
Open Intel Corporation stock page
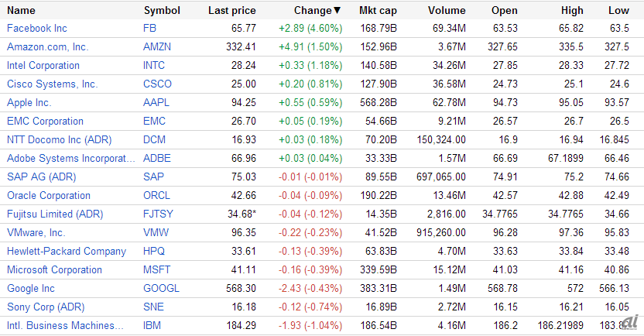coord(46,65)
